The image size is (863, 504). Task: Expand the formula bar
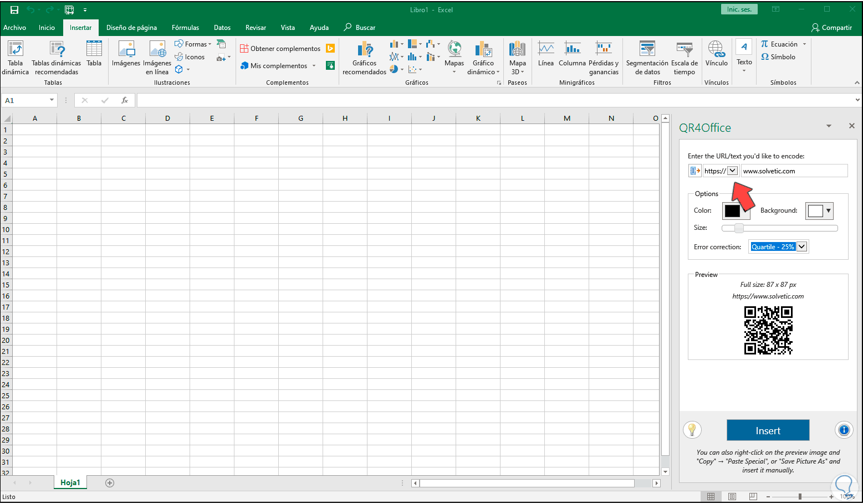(x=858, y=100)
